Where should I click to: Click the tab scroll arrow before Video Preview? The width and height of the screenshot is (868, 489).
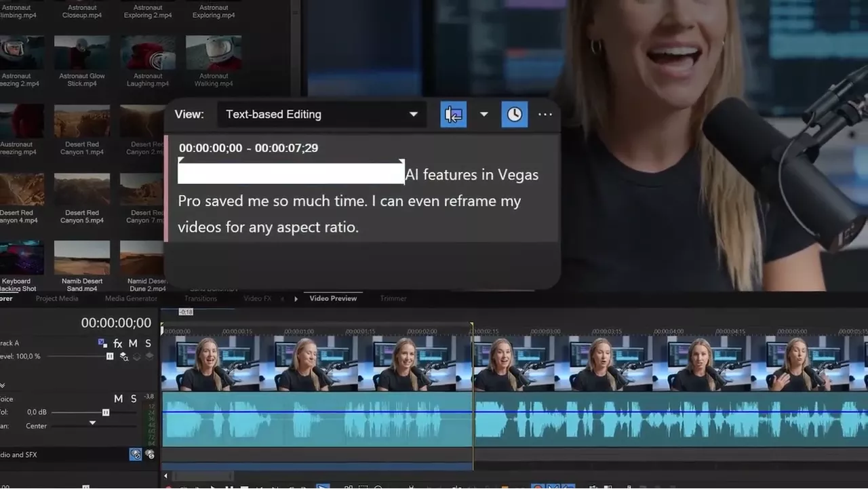point(296,298)
